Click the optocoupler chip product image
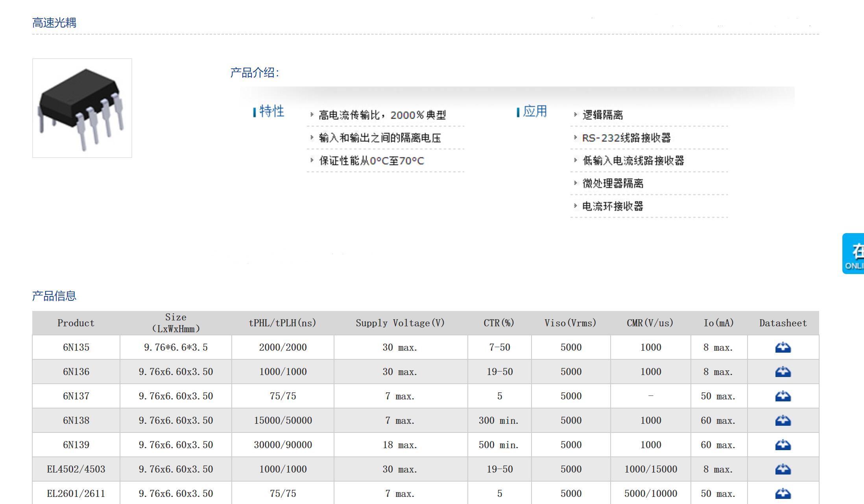The image size is (864, 504). point(82,108)
